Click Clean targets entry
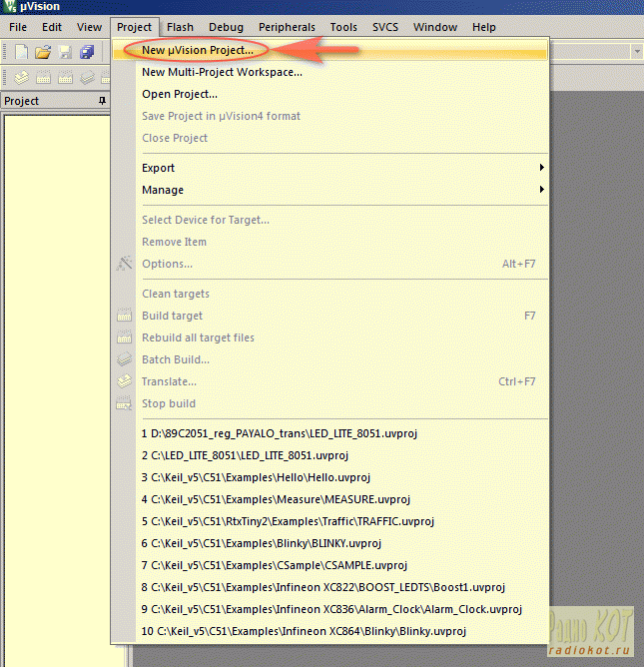This screenshot has height=667, width=644. click(x=329, y=294)
